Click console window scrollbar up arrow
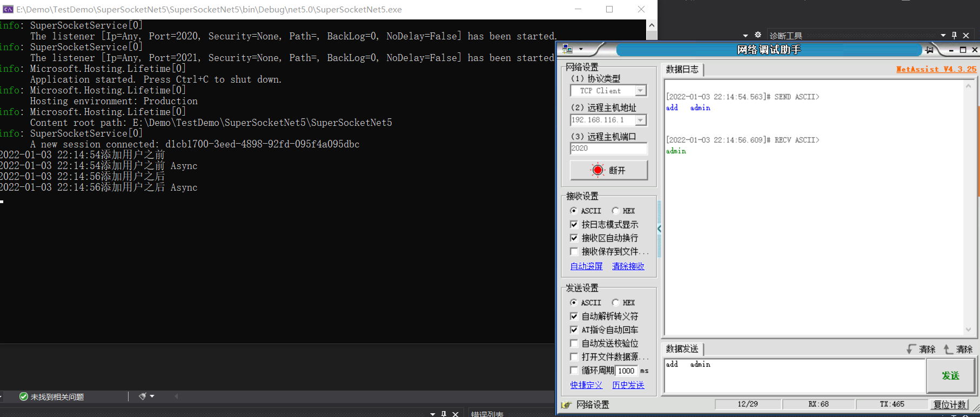 click(652, 25)
